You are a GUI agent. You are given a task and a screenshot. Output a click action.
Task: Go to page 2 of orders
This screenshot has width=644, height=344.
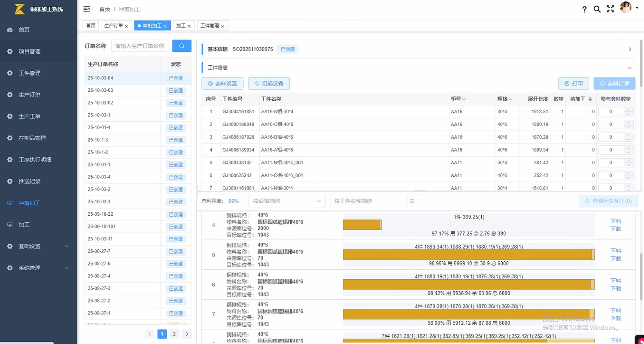(x=174, y=334)
